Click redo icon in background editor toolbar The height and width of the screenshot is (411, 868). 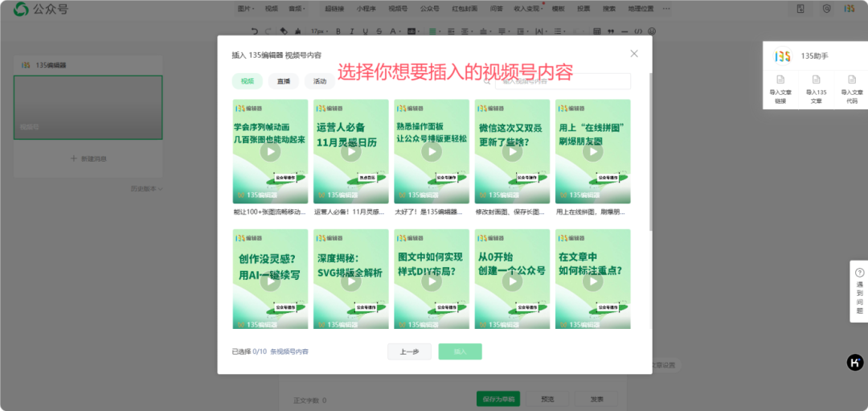pyautogui.click(x=268, y=31)
